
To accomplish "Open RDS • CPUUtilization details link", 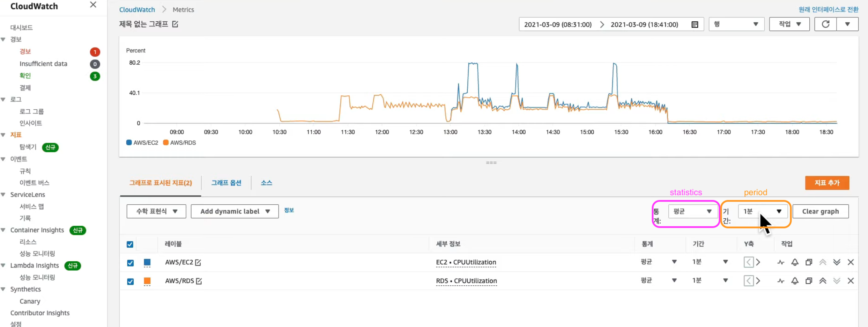I will point(466,281).
